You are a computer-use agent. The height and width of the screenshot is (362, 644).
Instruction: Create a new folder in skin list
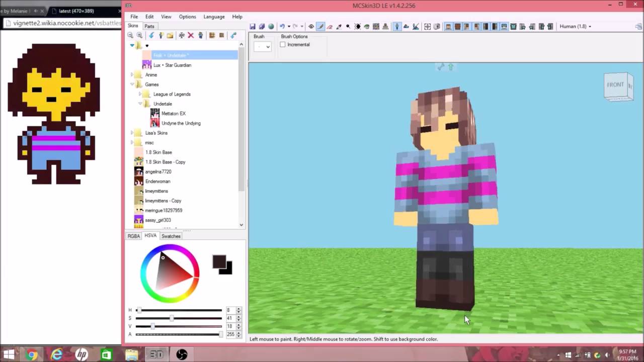tap(170, 35)
